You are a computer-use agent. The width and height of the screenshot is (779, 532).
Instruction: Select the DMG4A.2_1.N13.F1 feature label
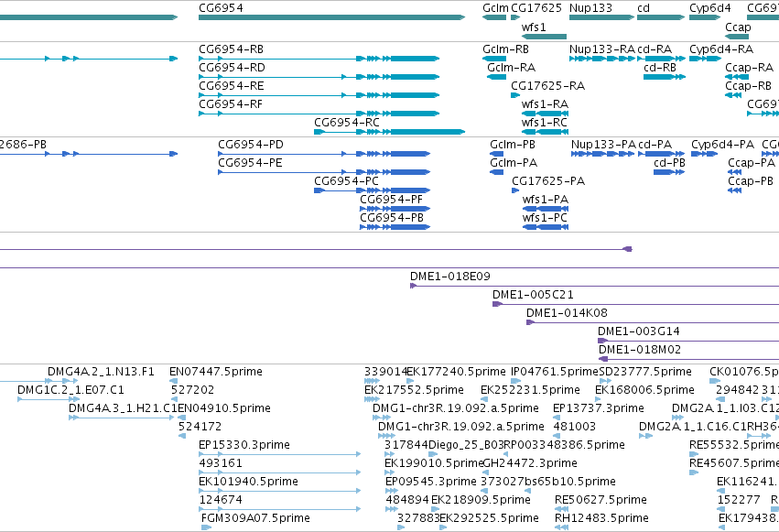[101, 372]
